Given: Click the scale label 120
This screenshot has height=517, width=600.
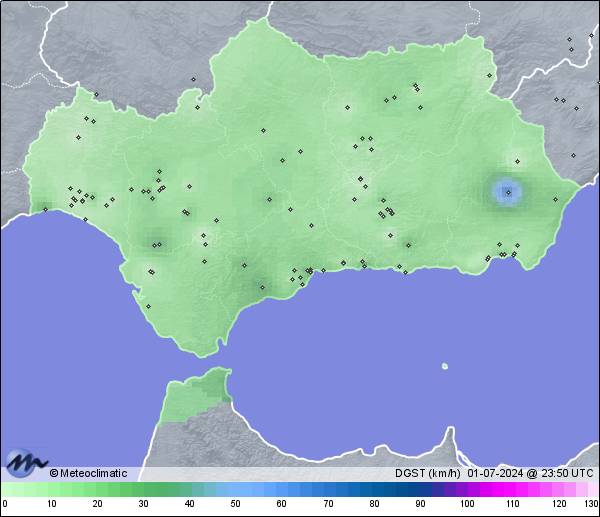Looking at the screenshot, I should click(x=559, y=503).
